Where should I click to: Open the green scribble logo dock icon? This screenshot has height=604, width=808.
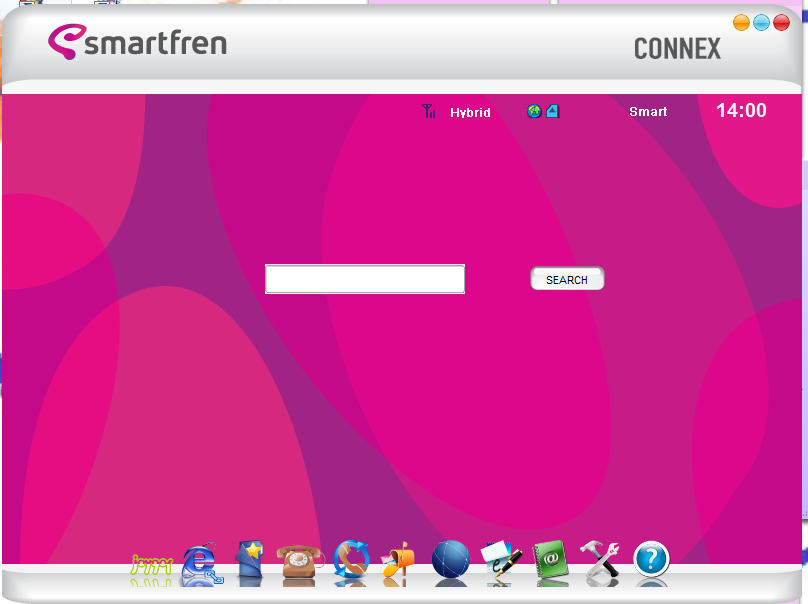151,565
